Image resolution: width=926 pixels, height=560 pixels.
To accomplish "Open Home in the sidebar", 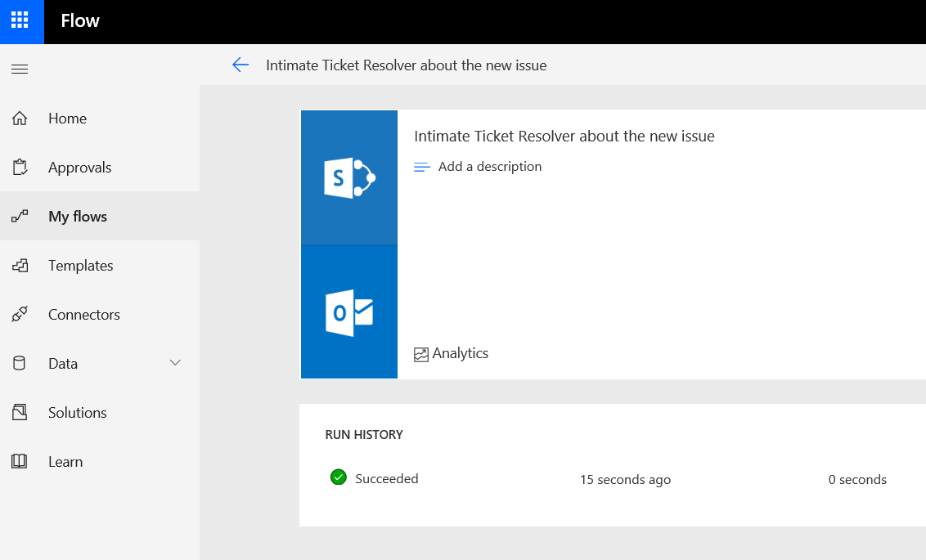I will (100, 119).
